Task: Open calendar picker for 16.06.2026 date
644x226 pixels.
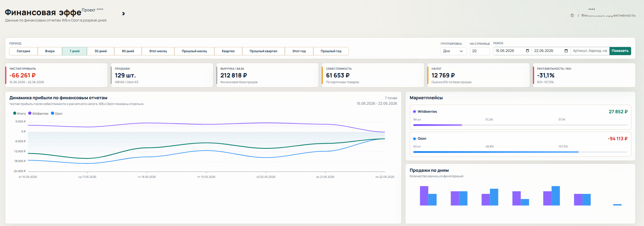Action: pos(527,51)
